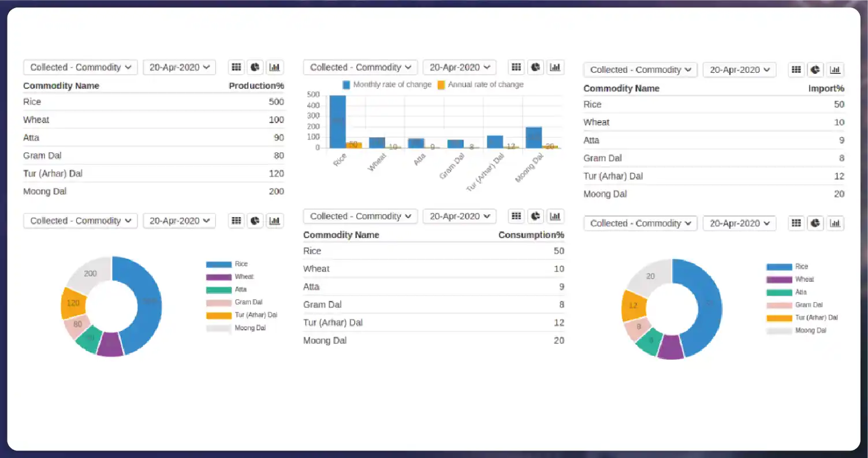Expand Collected - Commodity dropdown above bar chart
The height and width of the screenshot is (458, 868).
(360, 67)
